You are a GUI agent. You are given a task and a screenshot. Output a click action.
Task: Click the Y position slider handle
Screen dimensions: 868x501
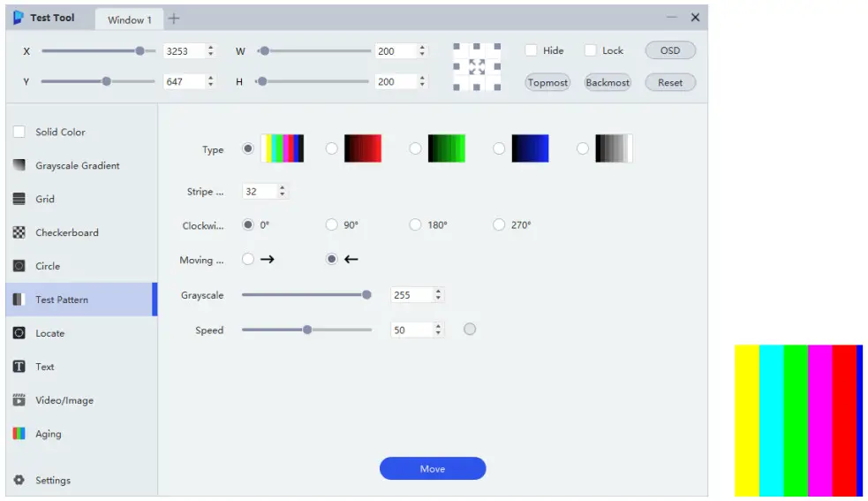point(106,81)
